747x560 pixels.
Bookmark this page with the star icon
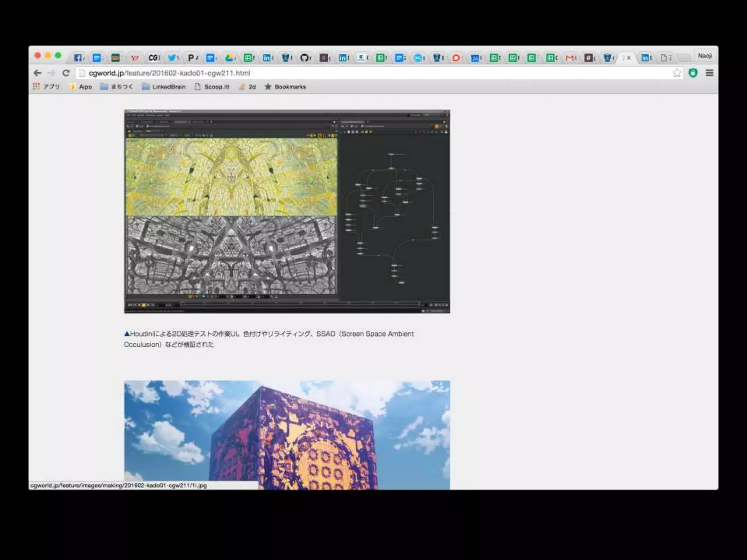point(677,73)
